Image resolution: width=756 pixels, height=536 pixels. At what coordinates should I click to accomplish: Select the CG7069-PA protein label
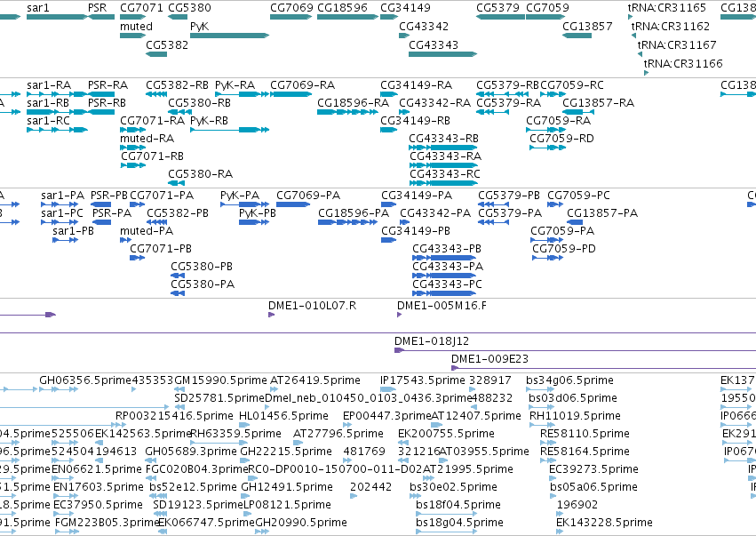click(308, 196)
